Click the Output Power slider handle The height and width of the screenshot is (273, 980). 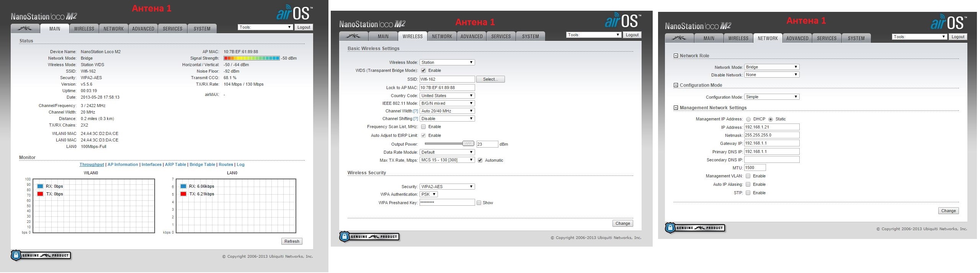click(468, 144)
